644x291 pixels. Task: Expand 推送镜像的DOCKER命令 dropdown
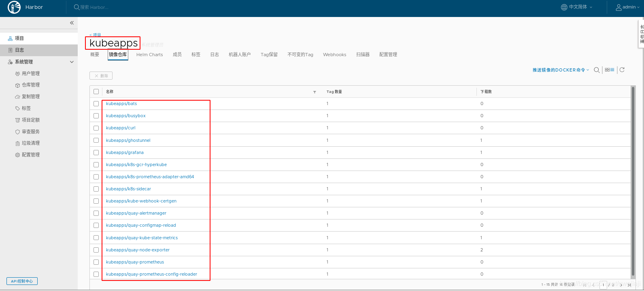(561, 70)
